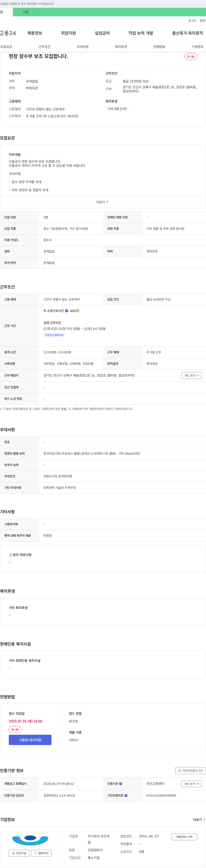This screenshot has height=868, width=206.
Task: Block viewing with 열람차단 button
Action: pos(41,853)
